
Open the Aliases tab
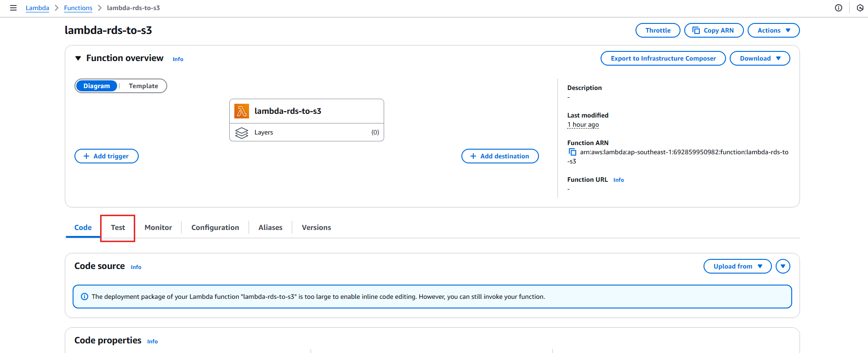(270, 228)
